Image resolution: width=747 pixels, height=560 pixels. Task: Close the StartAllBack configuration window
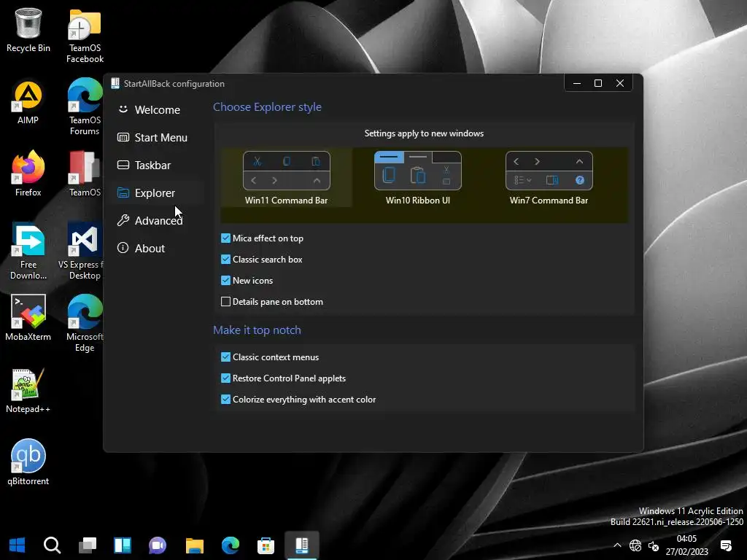(620, 83)
